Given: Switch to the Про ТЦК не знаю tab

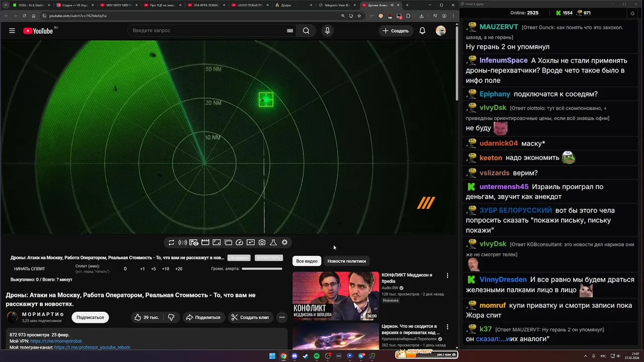Looking at the screenshot, I should tap(162, 5).
